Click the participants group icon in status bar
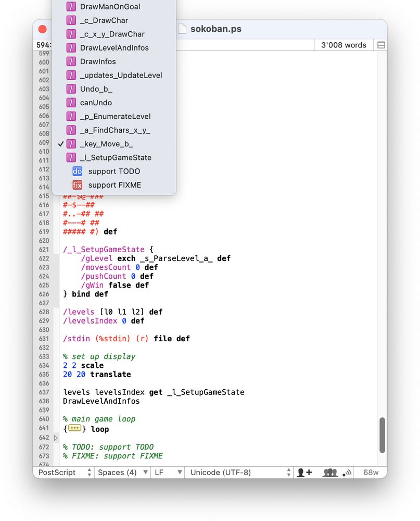Viewport: 420px width, 521px height. coord(329,472)
